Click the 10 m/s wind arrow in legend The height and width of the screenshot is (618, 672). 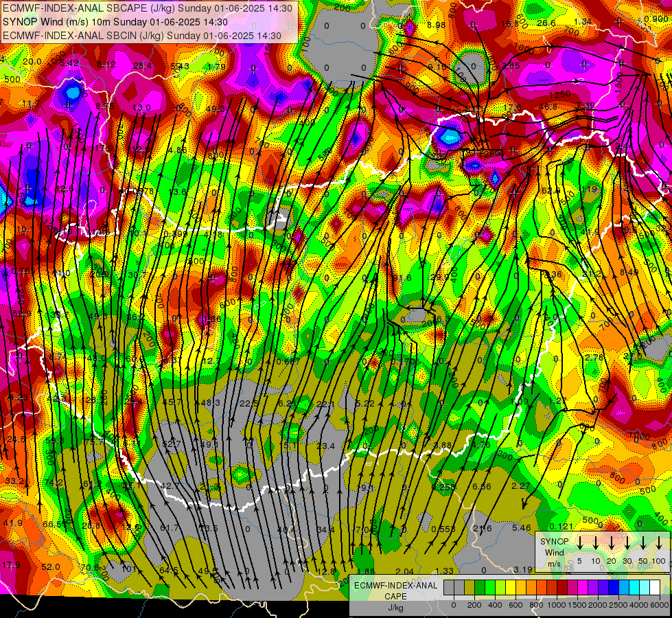tap(595, 542)
